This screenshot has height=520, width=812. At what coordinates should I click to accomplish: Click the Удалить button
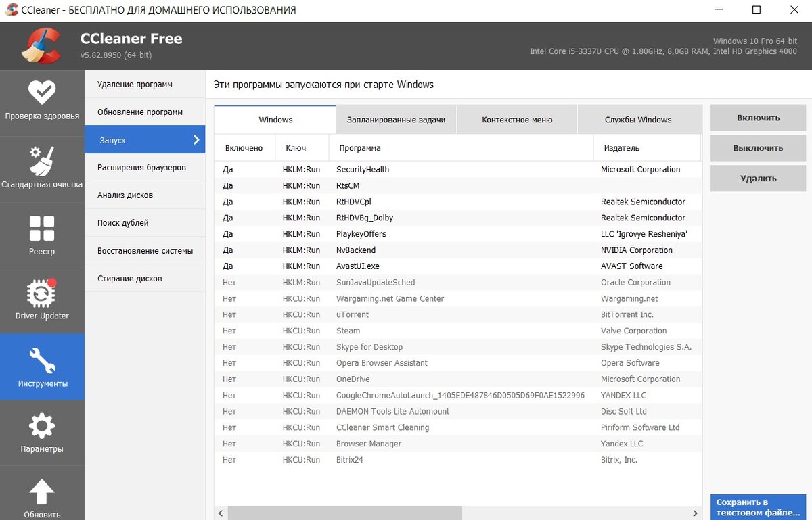(758, 179)
